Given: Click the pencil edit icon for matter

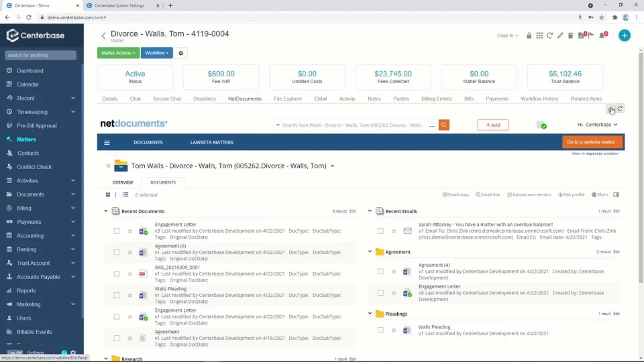Looking at the screenshot, I should pyautogui.click(x=560, y=36).
